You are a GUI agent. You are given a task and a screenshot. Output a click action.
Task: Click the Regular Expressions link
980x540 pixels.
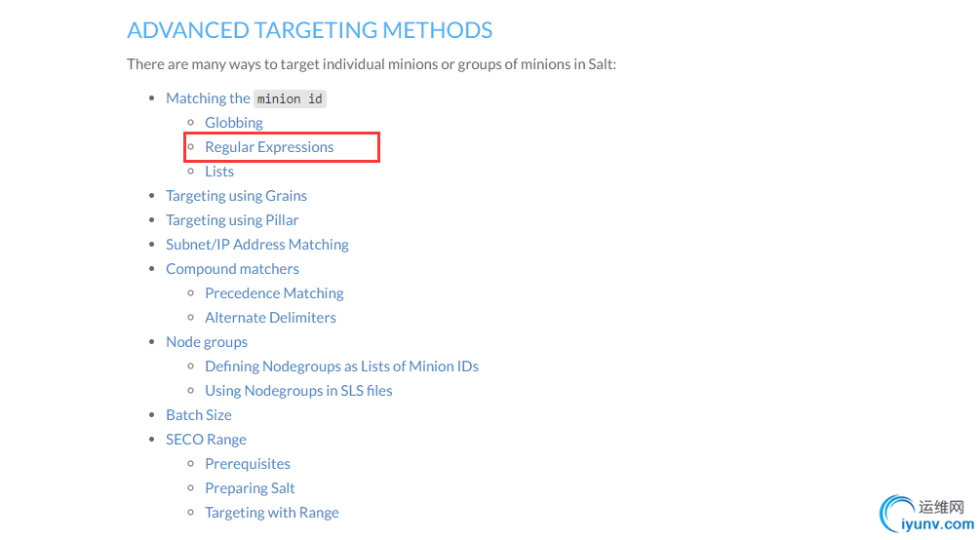(269, 147)
